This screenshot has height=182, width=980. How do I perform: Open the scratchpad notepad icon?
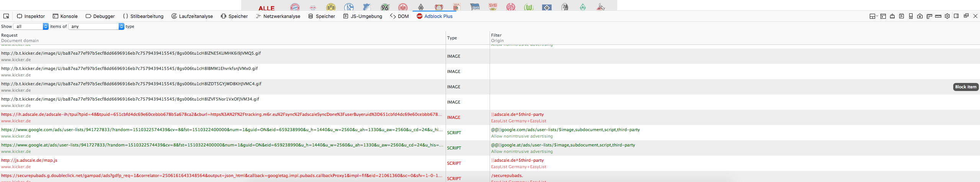(902, 16)
